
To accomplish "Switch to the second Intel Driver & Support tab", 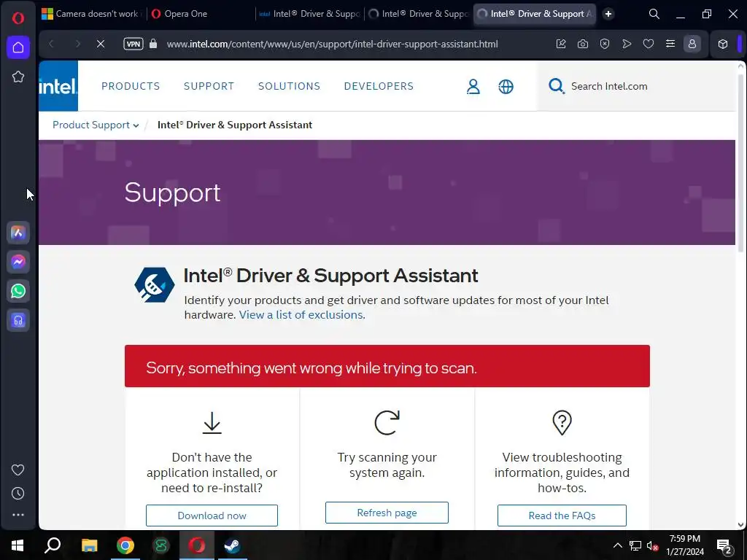I will [x=418, y=14].
